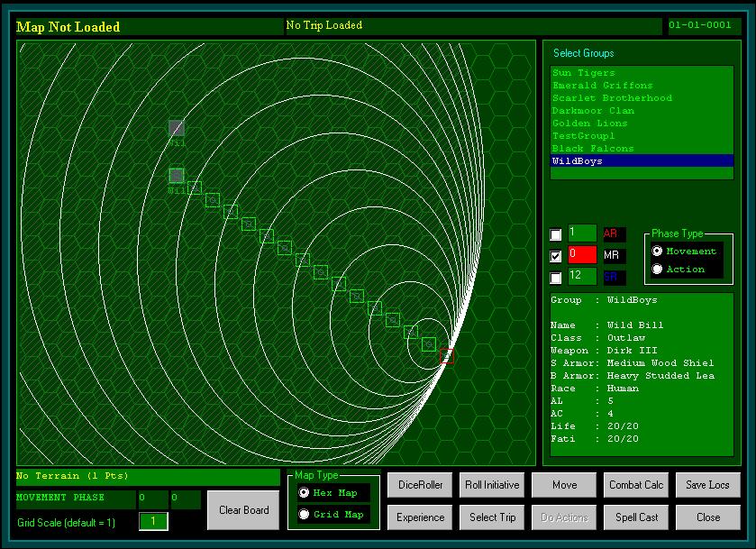Select the Hex Map radio option
Viewport: 756px width, 549px height.
tap(304, 493)
